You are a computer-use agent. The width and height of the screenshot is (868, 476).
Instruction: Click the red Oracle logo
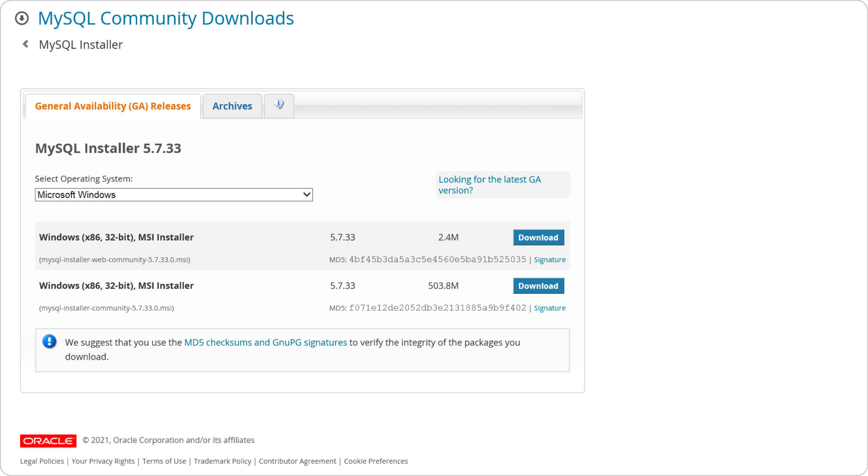[x=48, y=441]
